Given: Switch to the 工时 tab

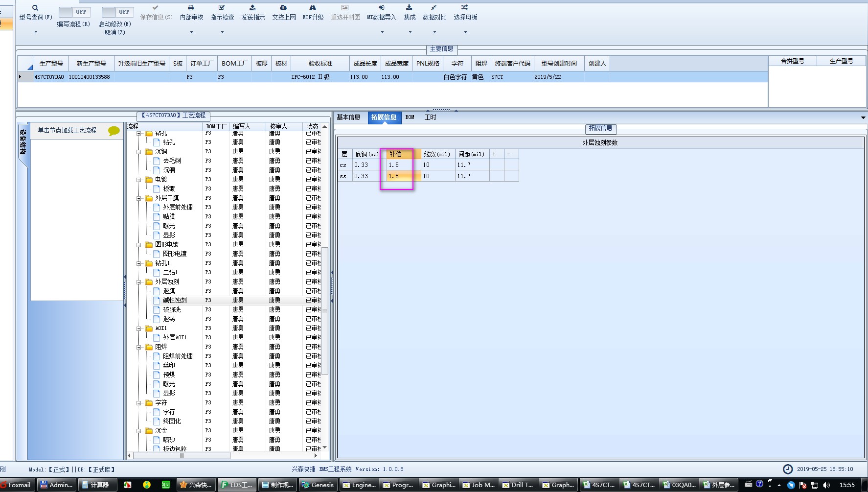Looking at the screenshot, I should [431, 117].
